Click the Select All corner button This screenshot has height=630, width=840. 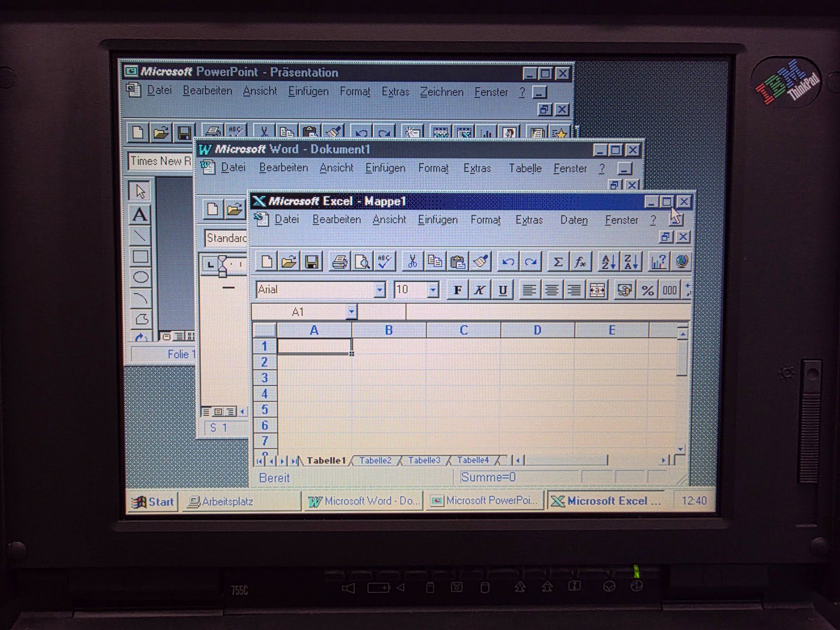tap(265, 330)
